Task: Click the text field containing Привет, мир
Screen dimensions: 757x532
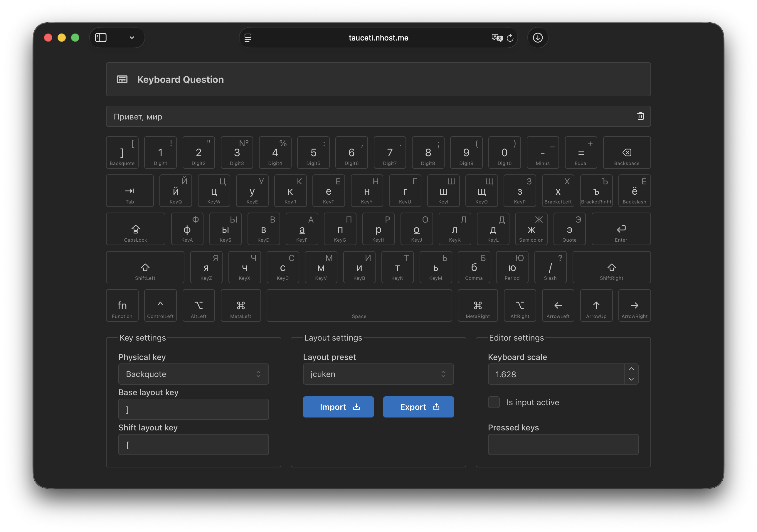Action: pos(378,116)
